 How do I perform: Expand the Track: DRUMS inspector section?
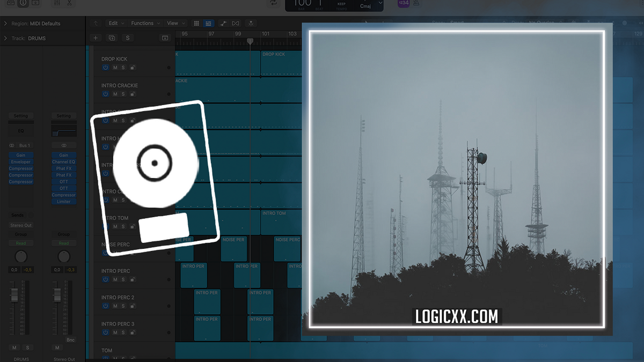tap(5, 38)
